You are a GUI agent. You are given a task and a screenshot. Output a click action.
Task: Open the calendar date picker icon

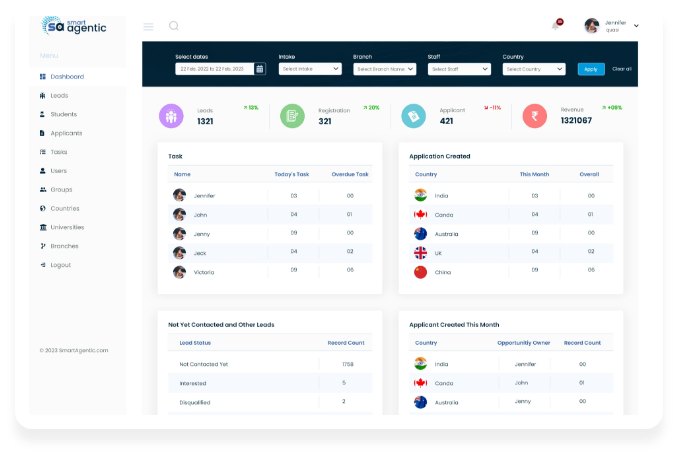coord(260,69)
